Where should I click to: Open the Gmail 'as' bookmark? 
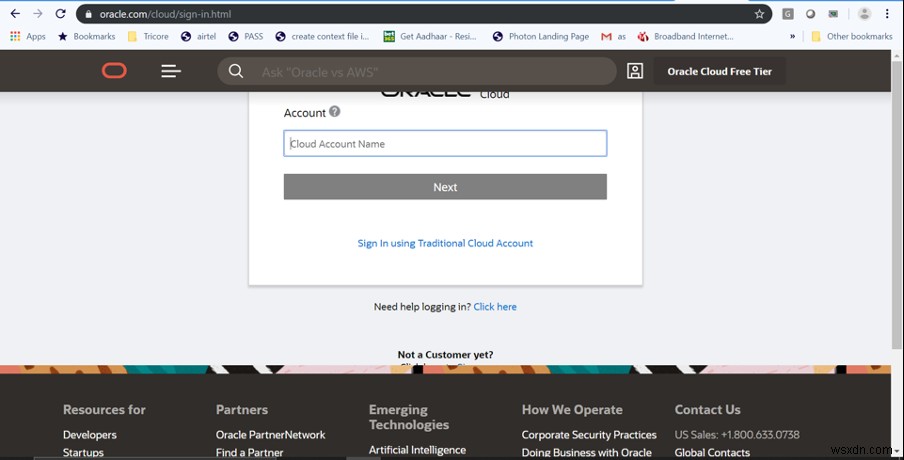(613, 36)
